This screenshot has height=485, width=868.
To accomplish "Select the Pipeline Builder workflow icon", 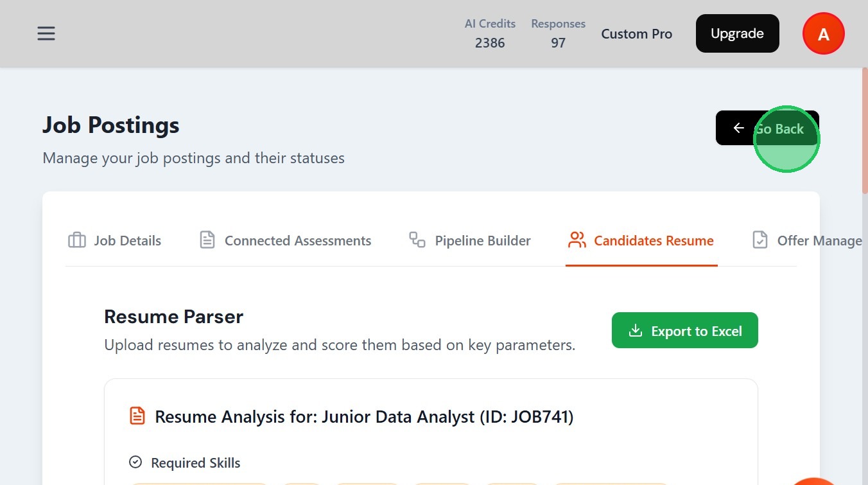I will (417, 240).
